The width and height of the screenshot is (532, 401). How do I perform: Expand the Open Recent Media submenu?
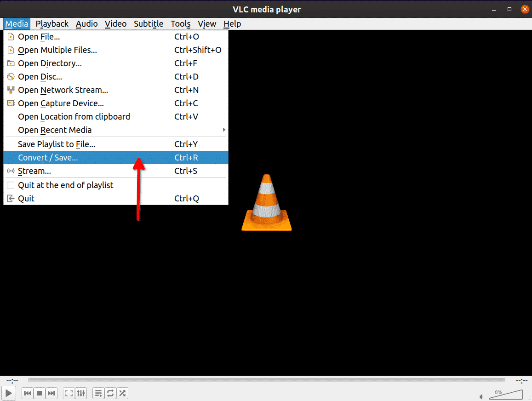116,130
